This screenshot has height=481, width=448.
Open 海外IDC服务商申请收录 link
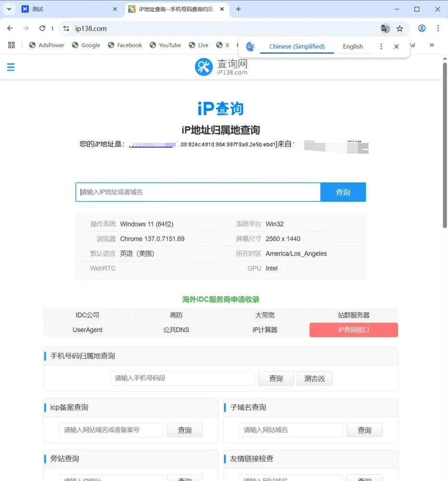click(221, 299)
